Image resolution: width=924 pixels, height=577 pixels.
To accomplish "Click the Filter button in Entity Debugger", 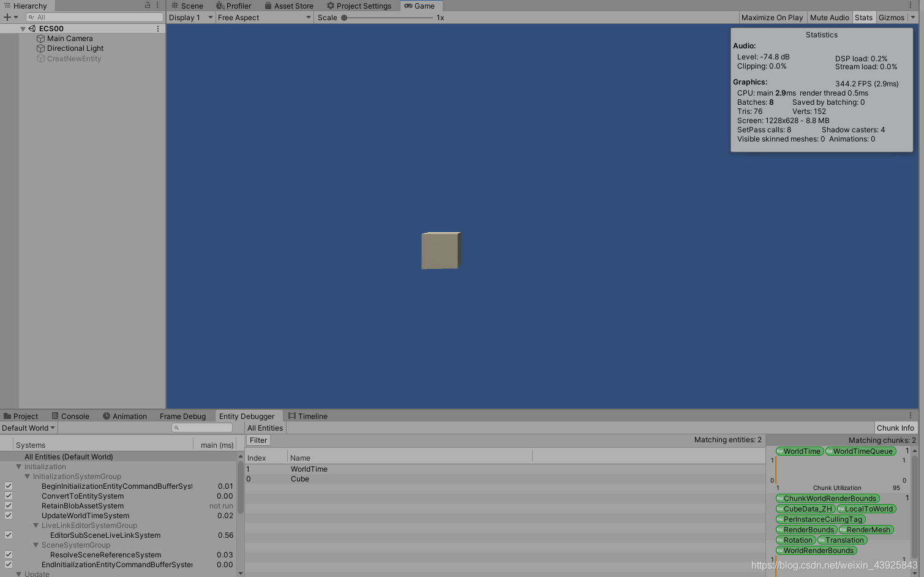I will point(258,440).
